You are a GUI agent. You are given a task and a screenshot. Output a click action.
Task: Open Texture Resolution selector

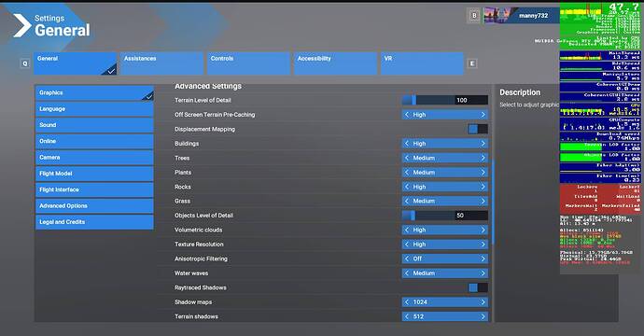tap(445, 244)
